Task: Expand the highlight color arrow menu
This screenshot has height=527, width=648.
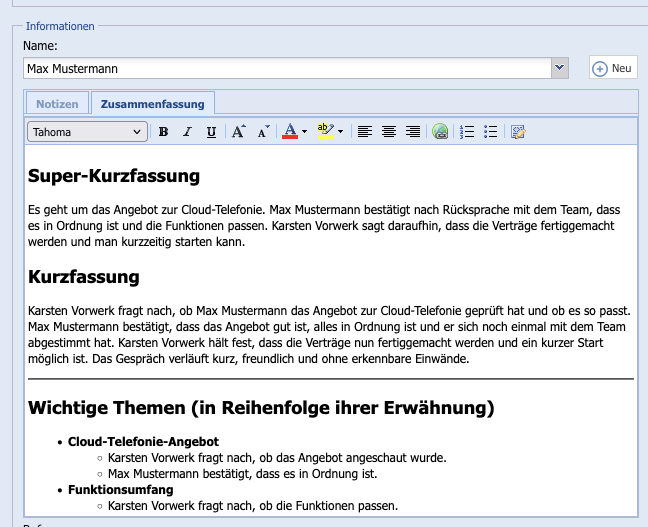Action: tap(341, 132)
